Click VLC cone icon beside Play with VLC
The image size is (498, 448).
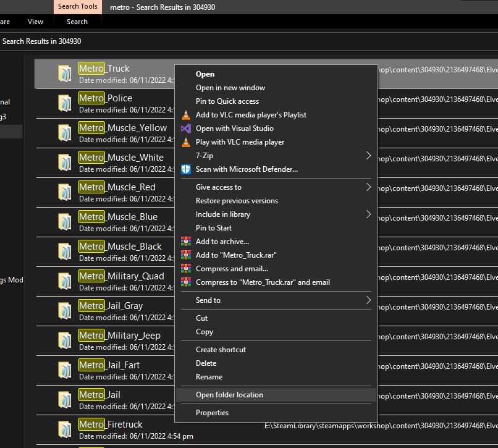pos(186,142)
